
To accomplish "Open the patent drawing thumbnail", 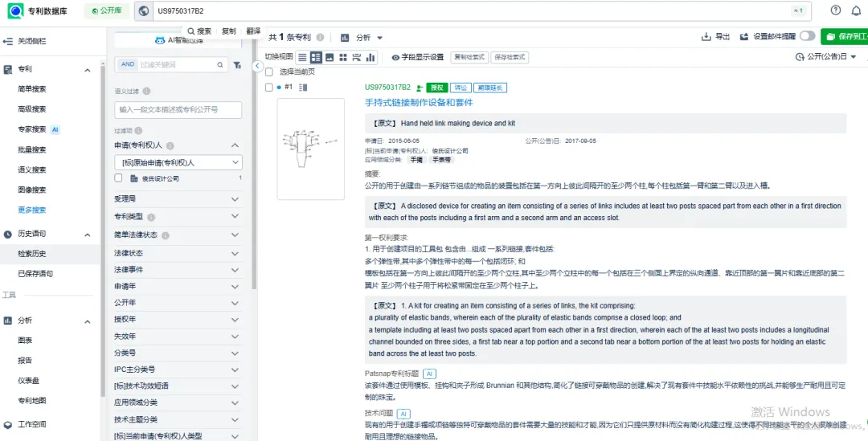I will click(x=310, y=149).
